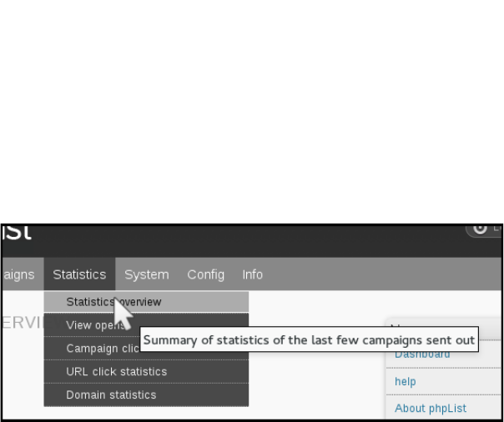Image resolution: width=504 pixels, height=422 pixels.
Task: Open the Info menu
Action: pos(252,274)
